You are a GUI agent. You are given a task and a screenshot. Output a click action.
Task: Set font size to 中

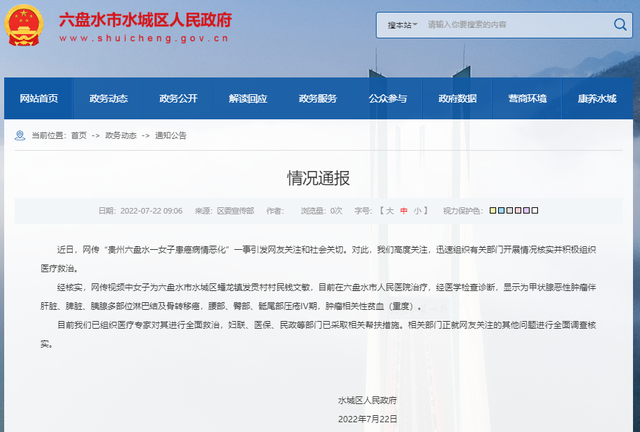pyautogui.click(x=404, y=211)
